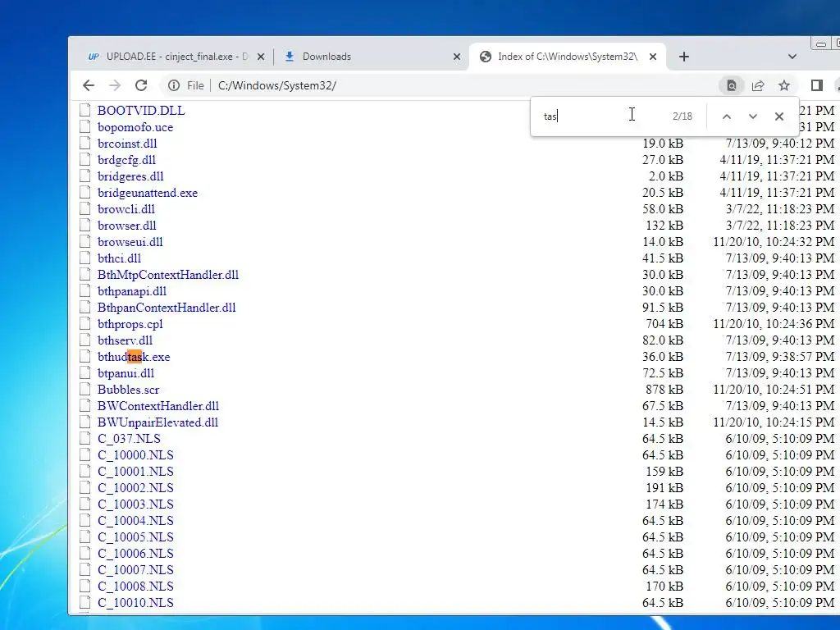Viewport: 840px width, 630px height.
Task: Open bthserv.dll link
Action: [125, 340]
